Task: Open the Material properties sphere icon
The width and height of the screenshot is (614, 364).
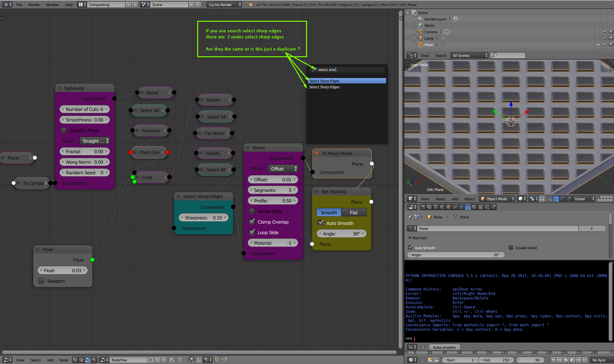Action: pos(474,207)
